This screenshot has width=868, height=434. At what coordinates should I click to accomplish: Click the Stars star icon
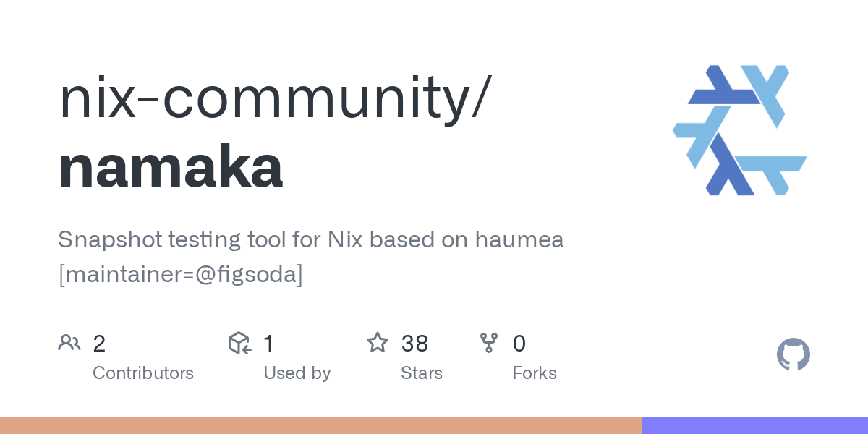(x=378, y=342)
